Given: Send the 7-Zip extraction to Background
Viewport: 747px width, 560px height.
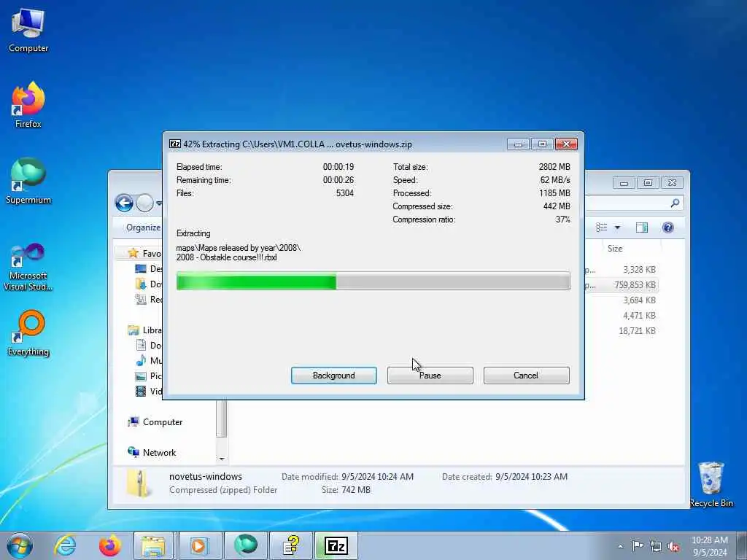Looking at the screenshot, I should [334, 376].
